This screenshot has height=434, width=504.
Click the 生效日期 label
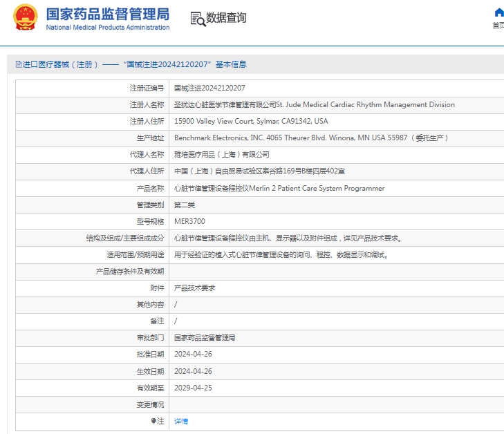pyautogui.click(x=151, y=371)
